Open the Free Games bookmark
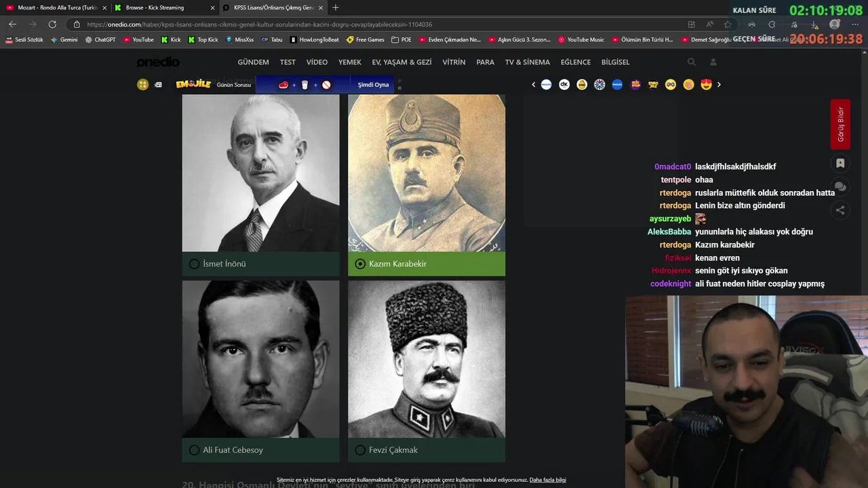This screenshot has height=488, width=868. [x=366, y=40]
